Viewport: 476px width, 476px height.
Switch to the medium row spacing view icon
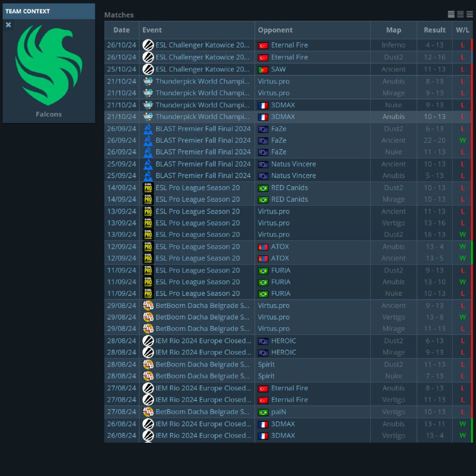pyautogui.click(x=460, y=14)
